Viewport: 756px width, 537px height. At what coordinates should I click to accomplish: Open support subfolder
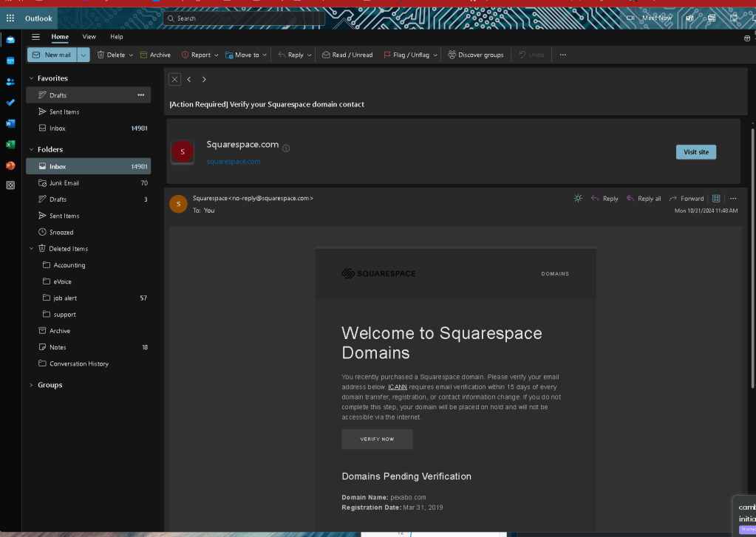[89, 314]
